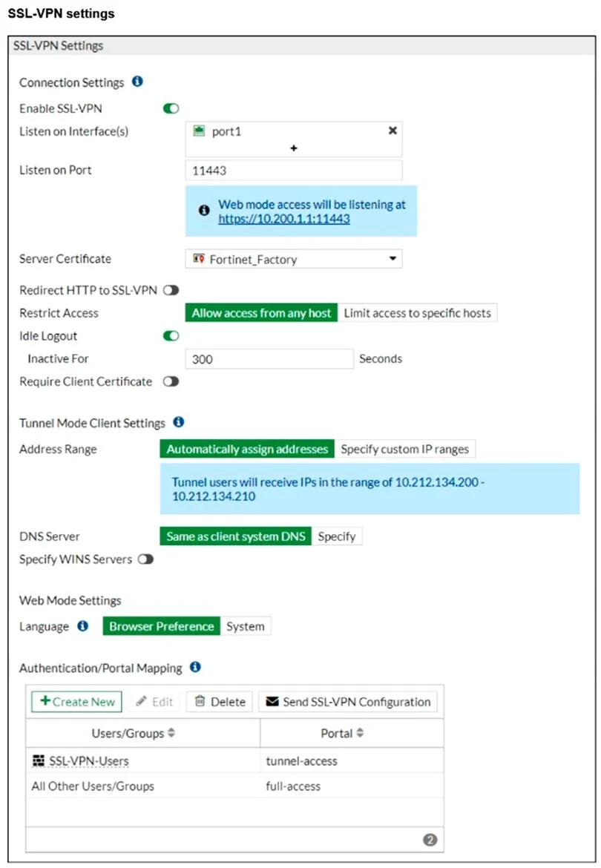
Task: Toggle the Enable SSL-VPN switch
Action: tap(171, 108)
